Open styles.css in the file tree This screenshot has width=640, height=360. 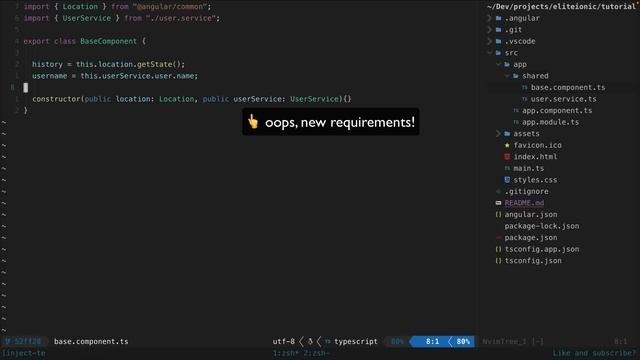coord(535,180)
